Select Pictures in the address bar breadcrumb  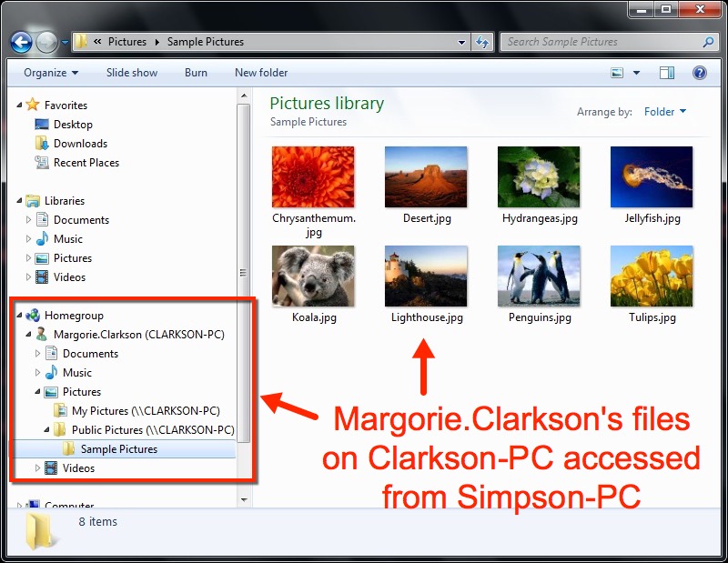(x=127, y=42)
